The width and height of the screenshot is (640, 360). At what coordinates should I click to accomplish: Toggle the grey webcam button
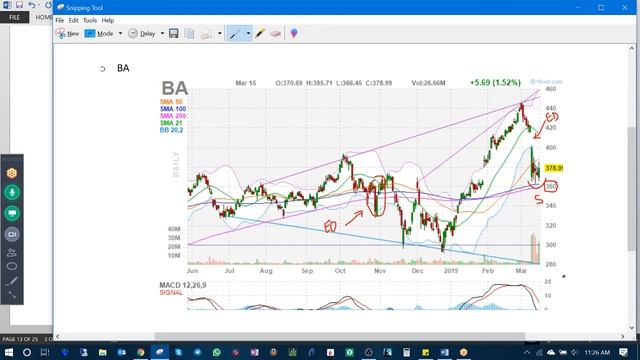coord(12,234)
